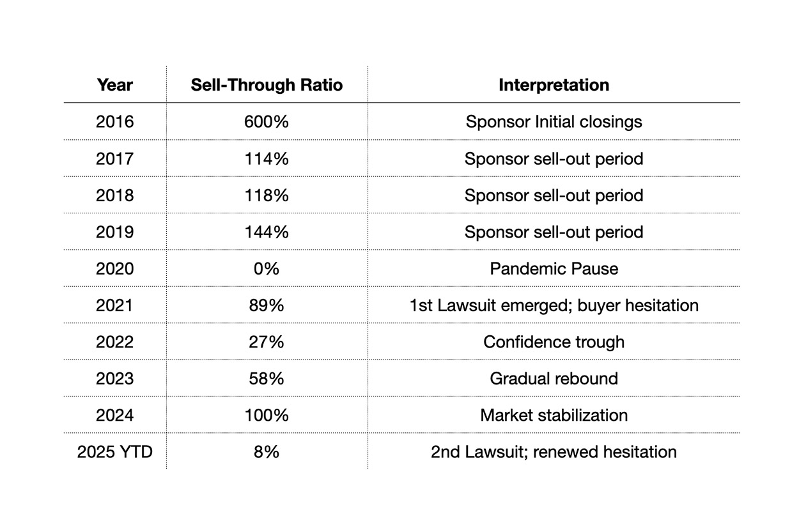This screenshot has height=532, width=799.
Task: Select the 0% ratio cell
Action: pos(267,268)
